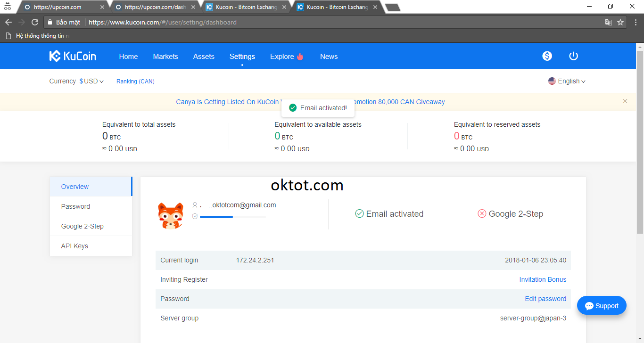Bookmark page with the star icon
The image size is (644, 343).
[620, 22]
